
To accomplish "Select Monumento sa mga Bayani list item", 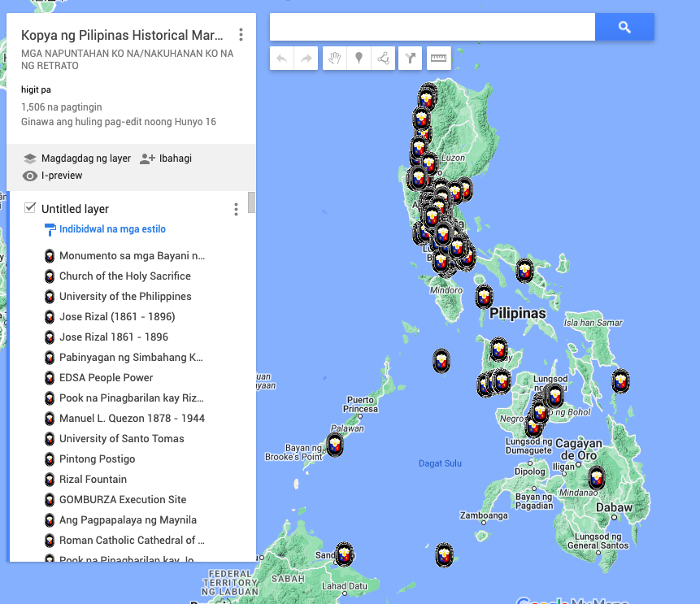I will (133, 256).
